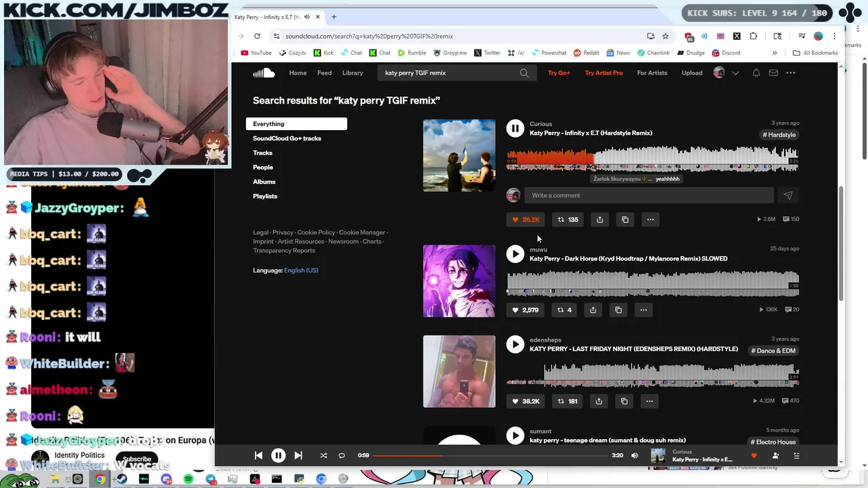This screenshot has width=868, height=488.
Task: Open Chrome extensions puzzle icon
Action: pyautogui.click(x=753, y=36)
